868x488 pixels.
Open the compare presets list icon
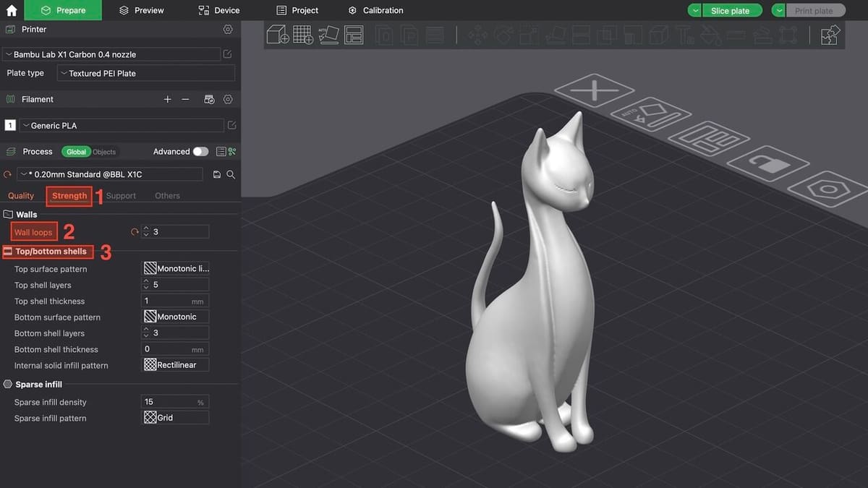tap(221, 152)
